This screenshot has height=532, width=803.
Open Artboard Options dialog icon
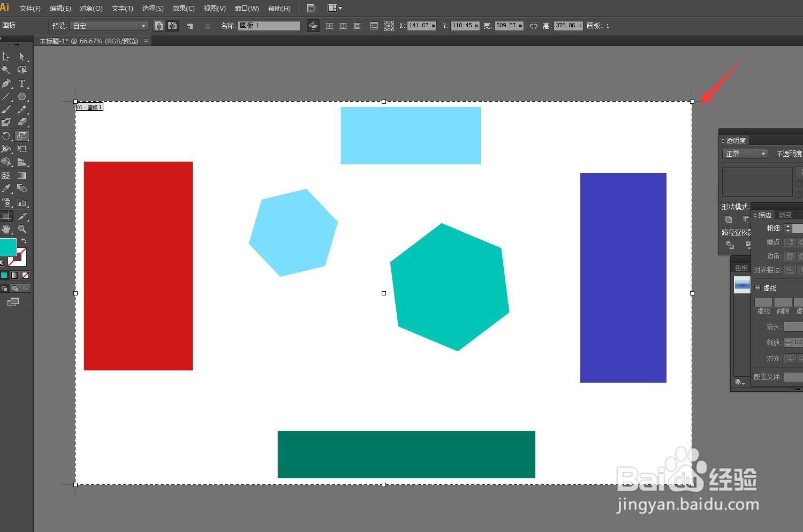click(374, 26)
